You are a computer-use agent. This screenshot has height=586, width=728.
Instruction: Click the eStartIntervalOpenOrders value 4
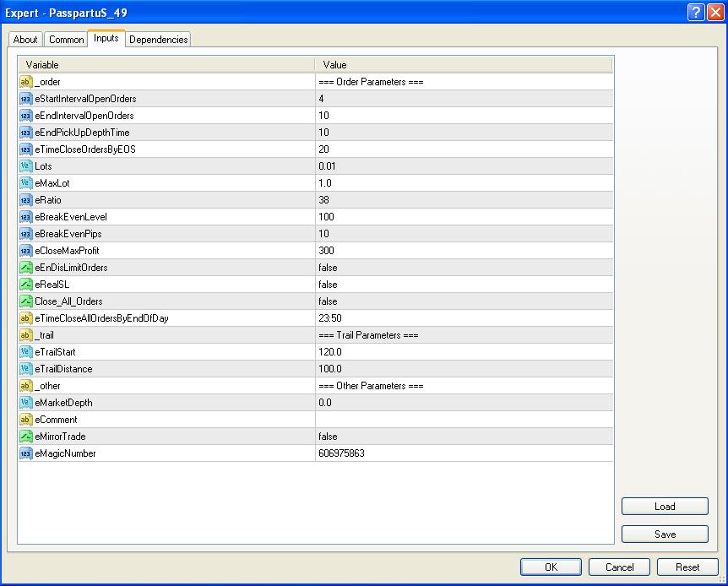pyautogui.click(x=321, y=99)
